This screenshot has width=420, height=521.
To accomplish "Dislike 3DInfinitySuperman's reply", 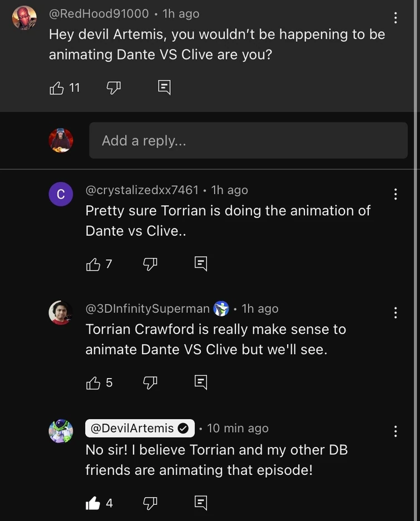I will pyautogui.click(x=150, y=383).
